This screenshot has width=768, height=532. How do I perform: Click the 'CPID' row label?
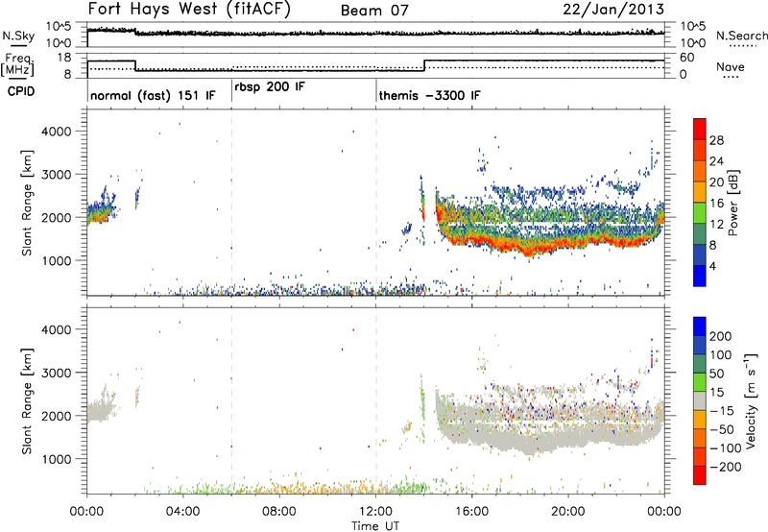[21, 91]
